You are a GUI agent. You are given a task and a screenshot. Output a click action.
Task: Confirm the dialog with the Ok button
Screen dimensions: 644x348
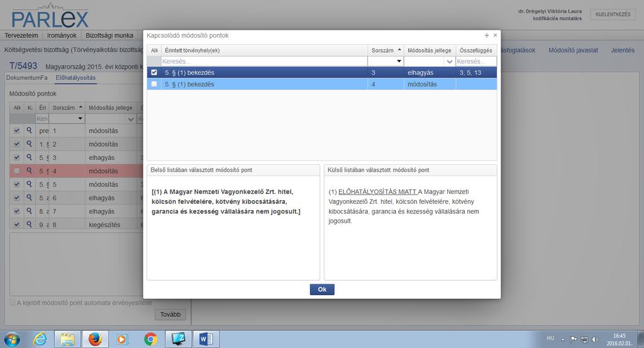[322, 289]
